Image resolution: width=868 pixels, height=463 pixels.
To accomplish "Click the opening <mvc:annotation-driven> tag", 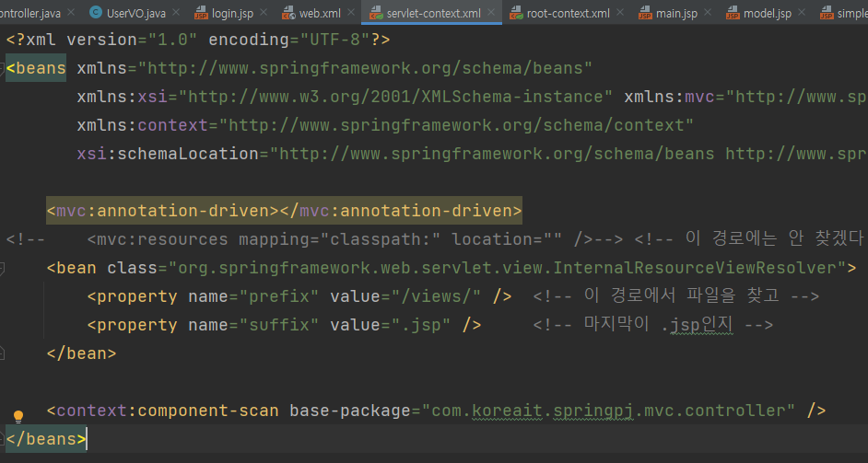I will 163,211.
